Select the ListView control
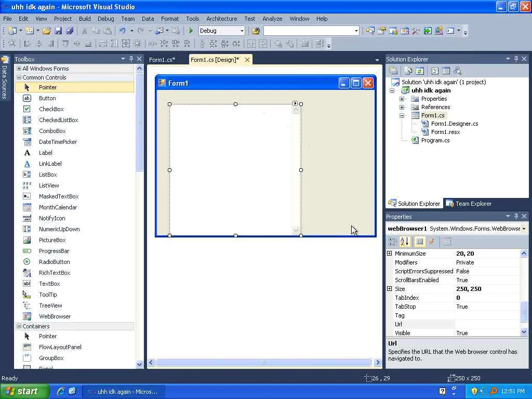 pyautogui.click(x=49, y=185)
